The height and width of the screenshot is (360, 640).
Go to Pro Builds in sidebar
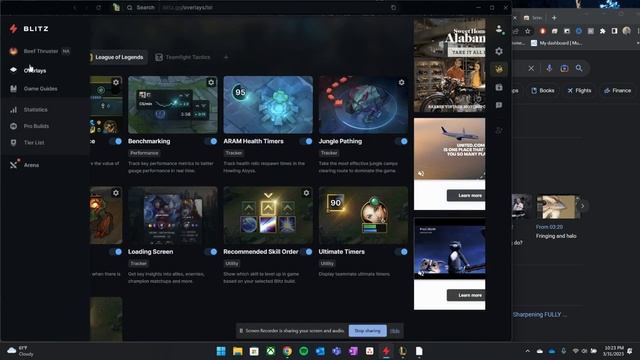[x=36, y=126]
